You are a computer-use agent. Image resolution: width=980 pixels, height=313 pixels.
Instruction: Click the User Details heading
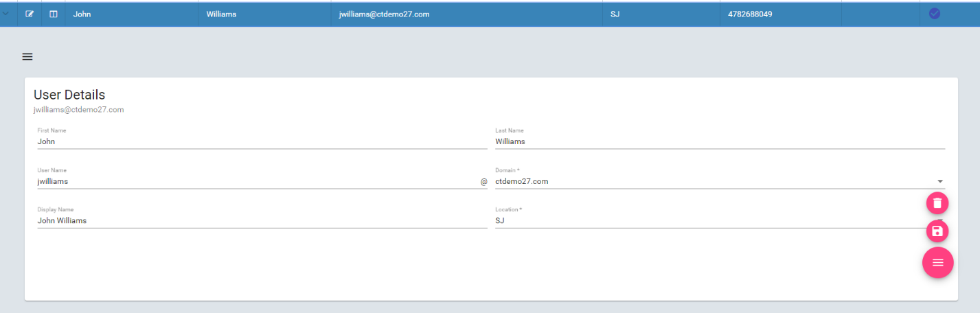(x=69, y=95)
